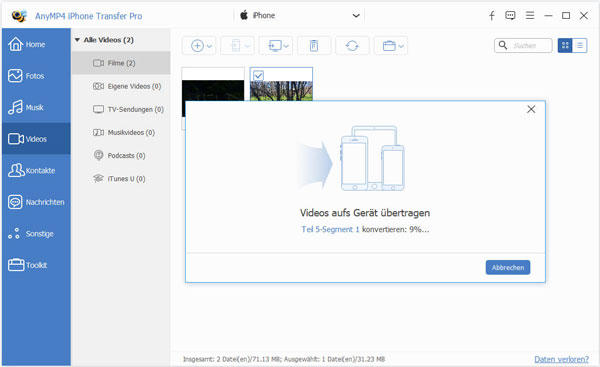Click the Daten verloren? link
600x367 pixels.
pos(561,359)
